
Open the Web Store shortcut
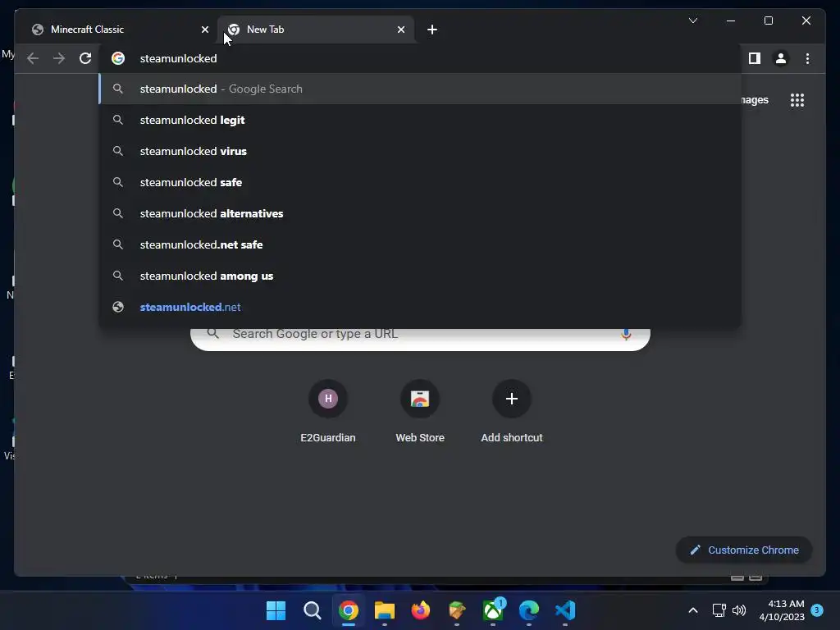[x=420, y=412]
